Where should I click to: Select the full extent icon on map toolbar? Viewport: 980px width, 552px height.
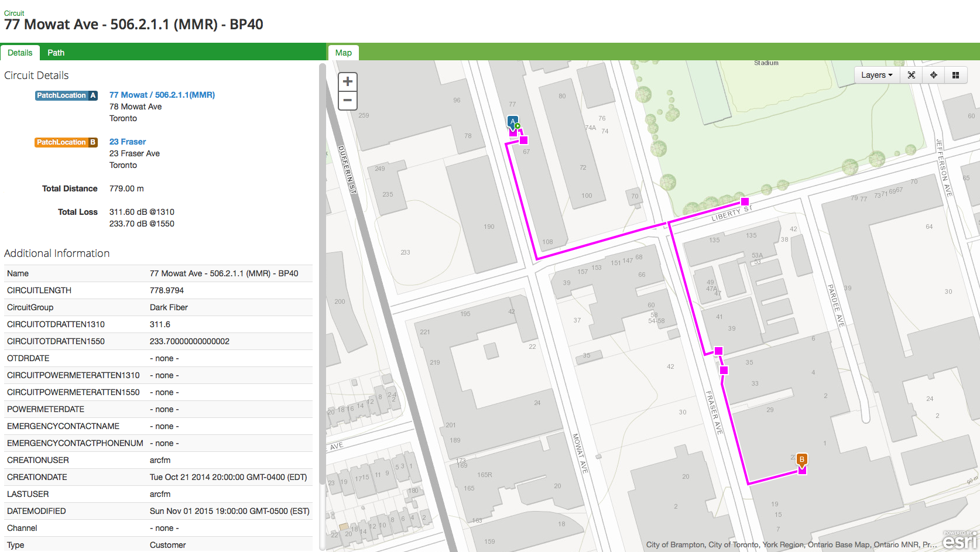pos(912,75)
